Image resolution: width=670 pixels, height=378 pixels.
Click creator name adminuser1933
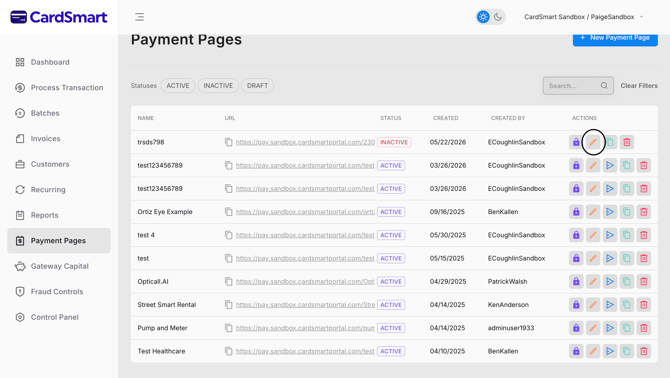511,328
